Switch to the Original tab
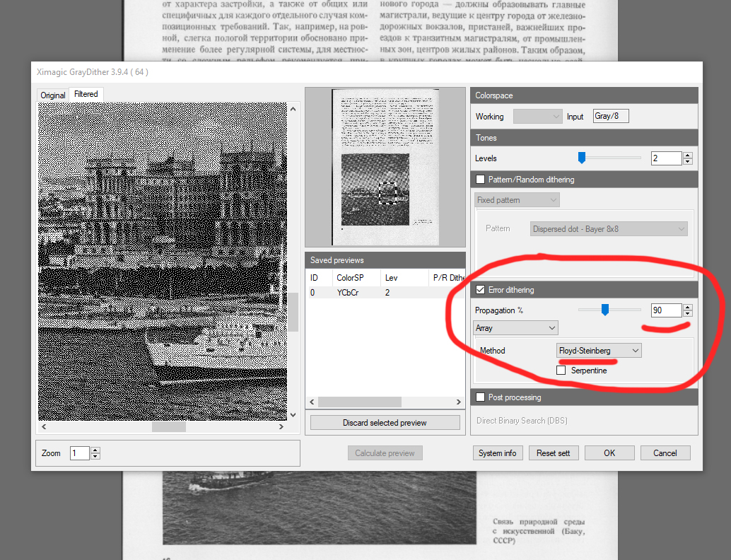Viewport: 731px width, 560px height. coord(53,95)
